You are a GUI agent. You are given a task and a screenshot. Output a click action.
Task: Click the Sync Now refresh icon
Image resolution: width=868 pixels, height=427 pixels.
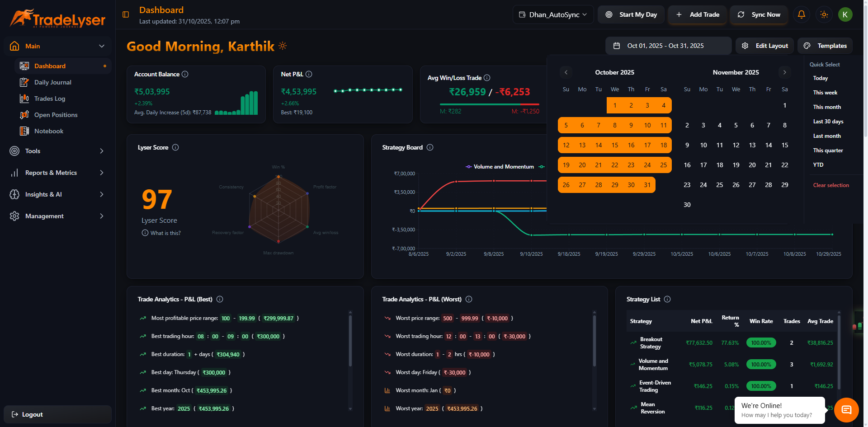pos(741,14)
